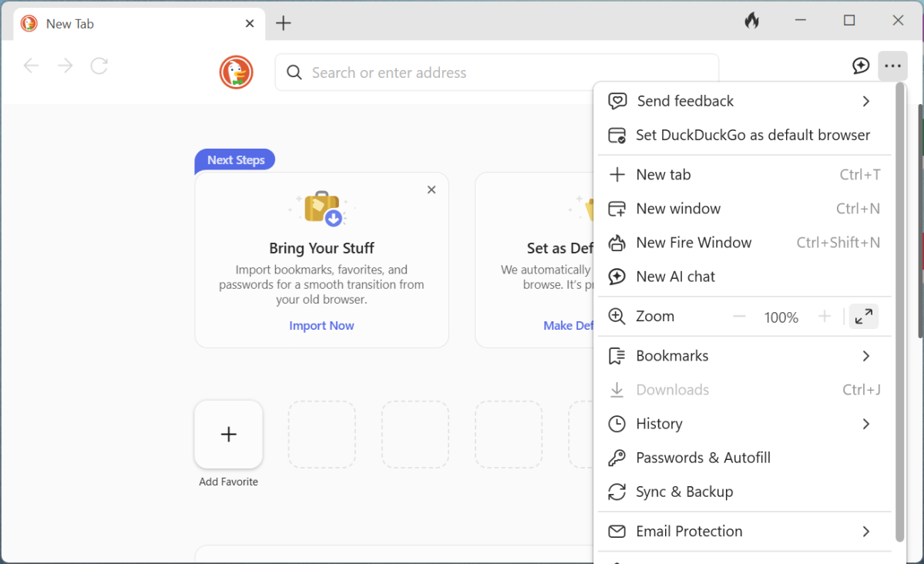Click the Fire button flame icon
The width and height of the screenshot is (924, 564).
pyautogui.click(x=751, y=22)
